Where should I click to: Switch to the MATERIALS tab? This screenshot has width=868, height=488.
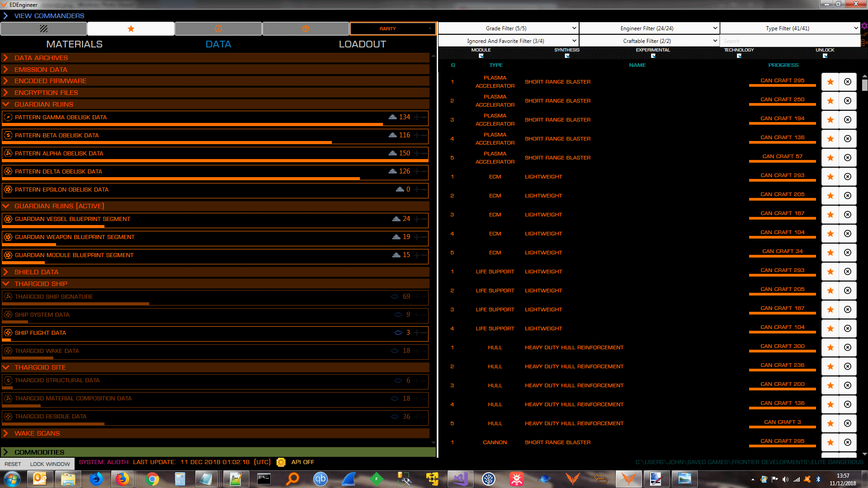coord(74,44)
